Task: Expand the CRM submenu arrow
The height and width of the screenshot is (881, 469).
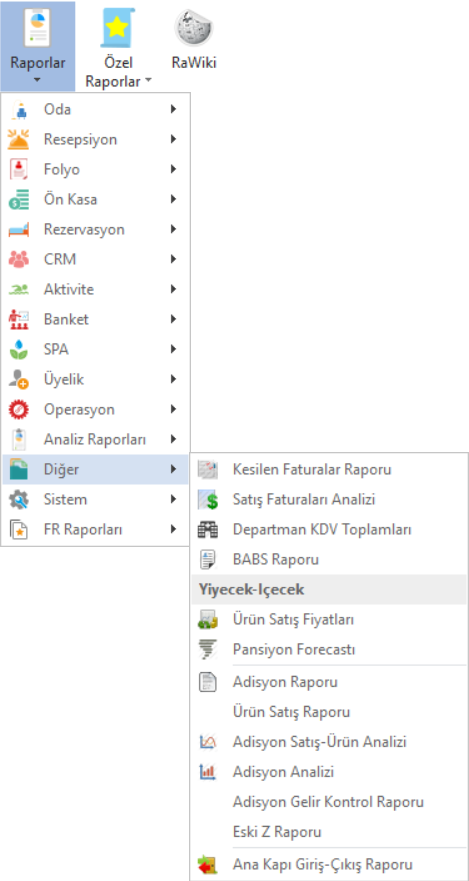Action: (x=174, y=260)
